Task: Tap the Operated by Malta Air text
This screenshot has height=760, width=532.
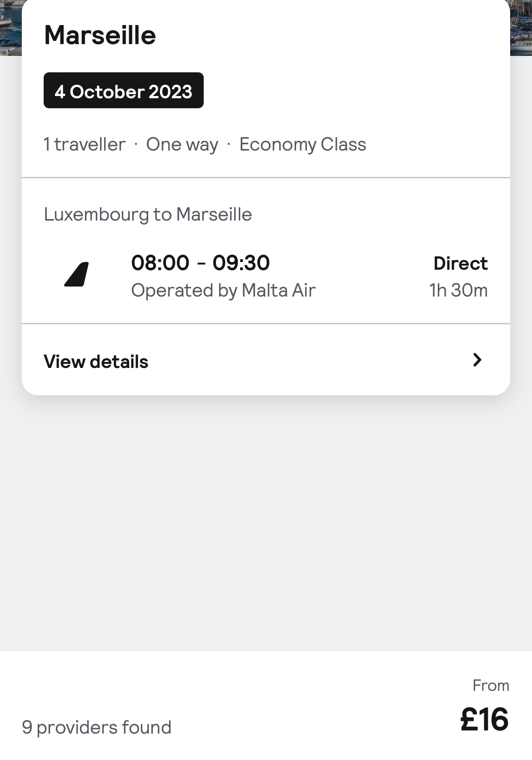Action: coord(223,290)
